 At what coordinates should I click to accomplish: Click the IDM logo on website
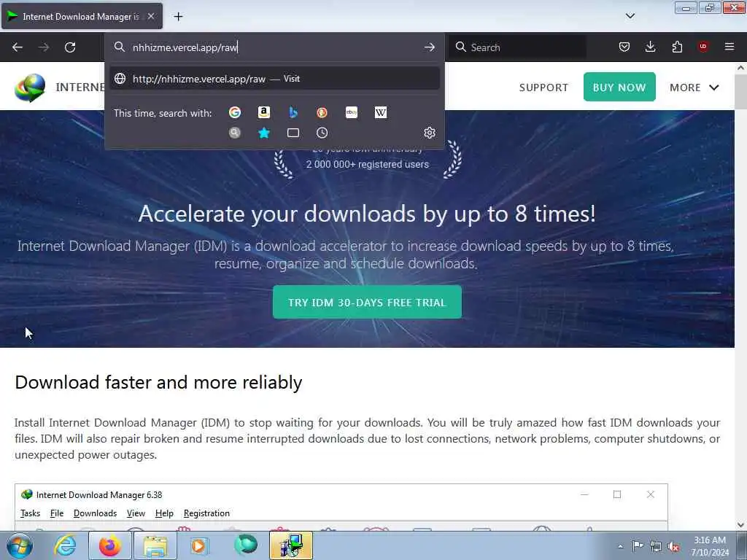[30, 87]
